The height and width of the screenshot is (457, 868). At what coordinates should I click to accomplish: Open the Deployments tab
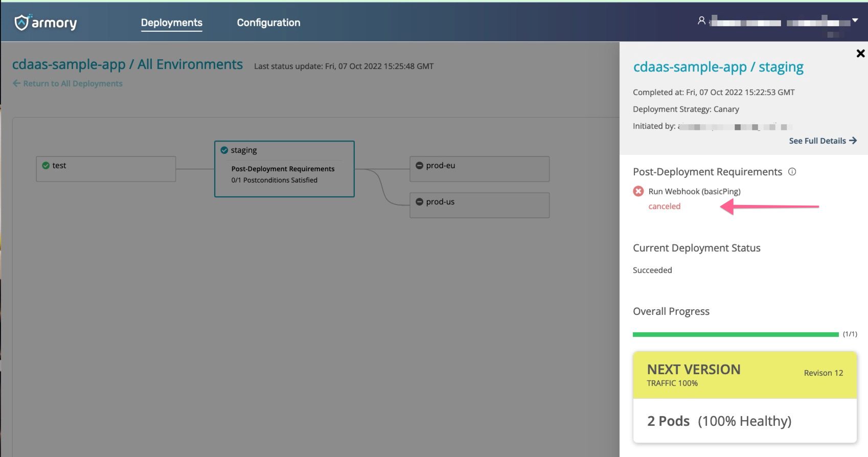tap(172, 22)
